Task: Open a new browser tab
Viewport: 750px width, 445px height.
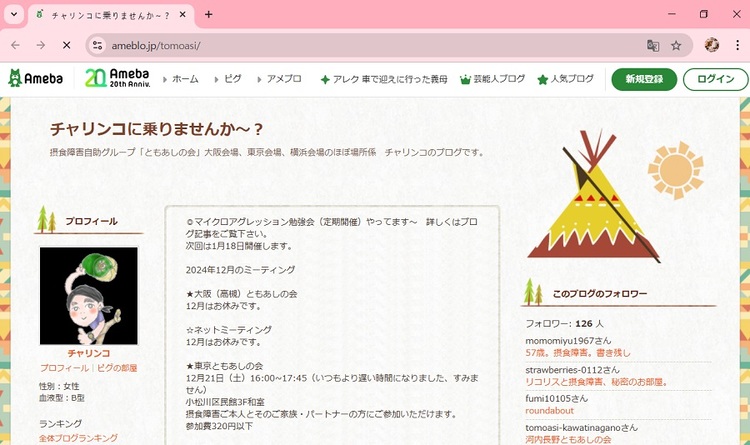Action: pos(209,15)
